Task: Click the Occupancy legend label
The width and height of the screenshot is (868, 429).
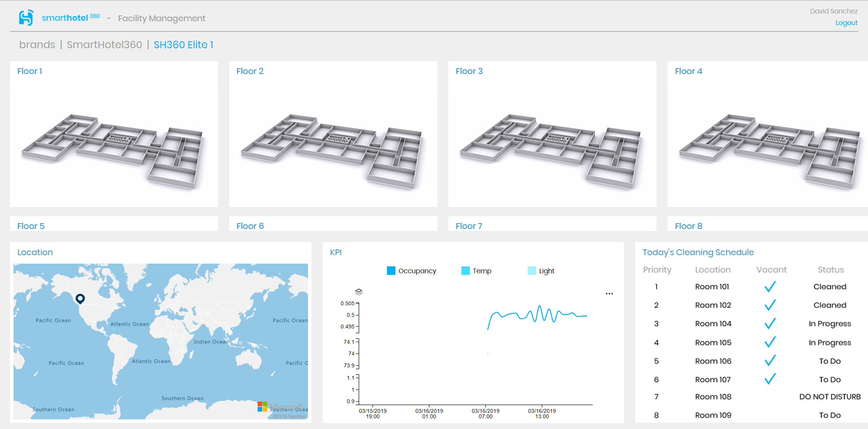Action: click(x=417, y=271)
